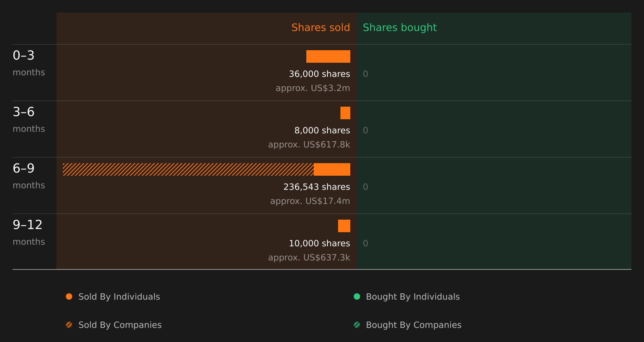
Task: Select the Sold By Companies legend label
Action: pos(120,325)
